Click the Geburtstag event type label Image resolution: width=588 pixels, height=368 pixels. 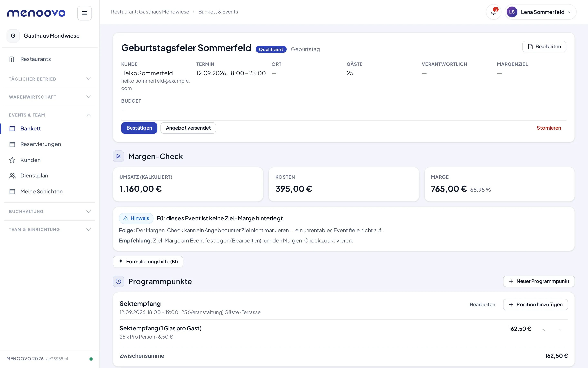(x=305, y=49)
